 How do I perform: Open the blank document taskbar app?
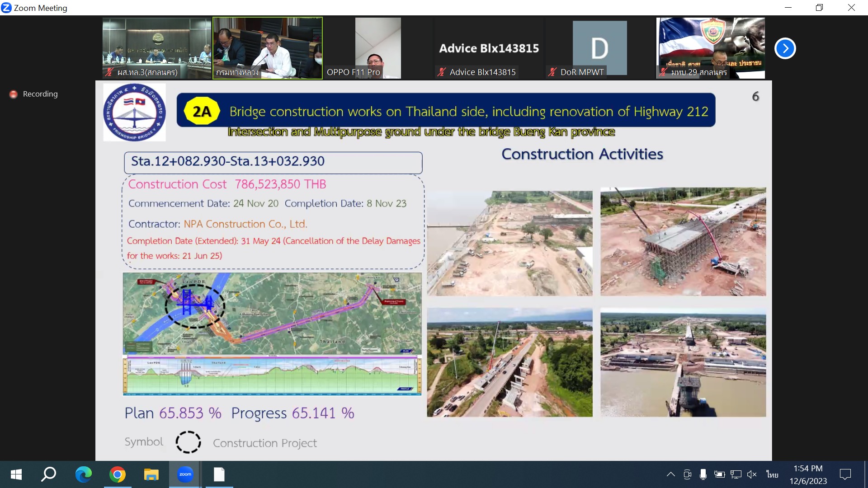tap(219, 474)
